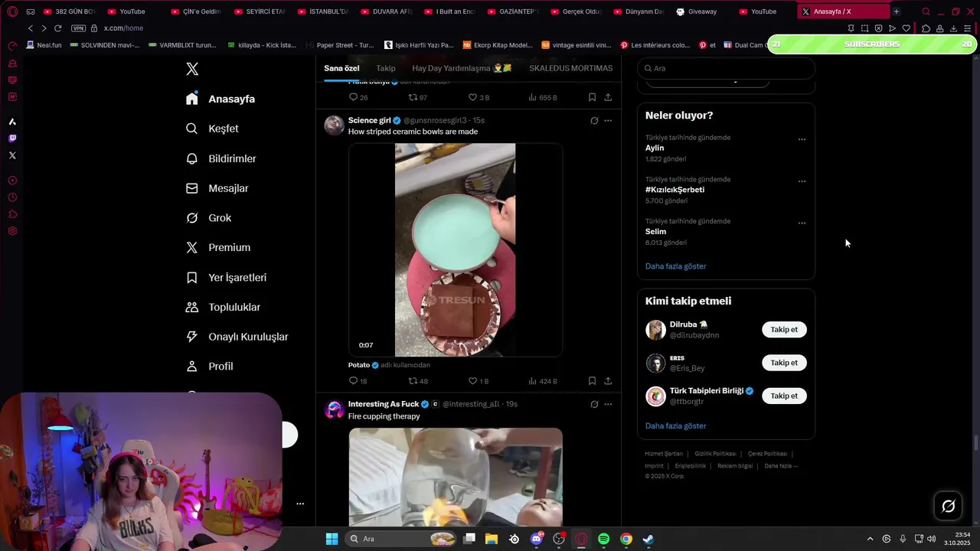Open the Gizlilik Politikası footer link
The height and width of the screenshot is (551, 980).
pos(715,454)
